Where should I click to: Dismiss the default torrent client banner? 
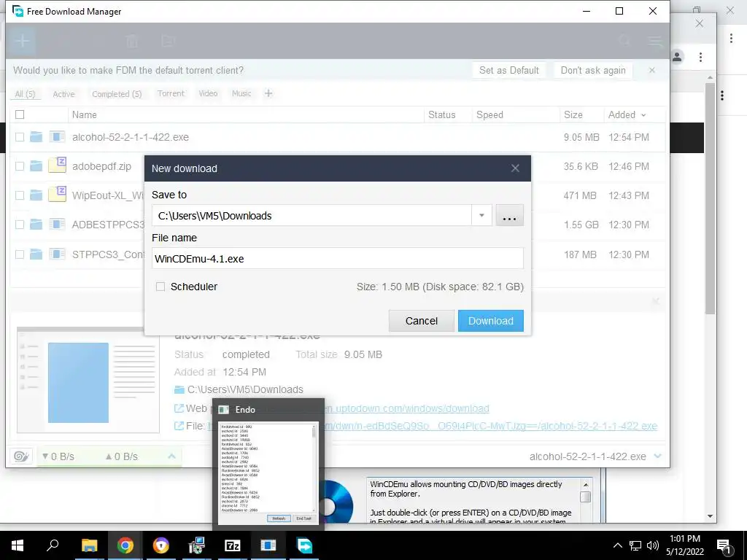651,71
